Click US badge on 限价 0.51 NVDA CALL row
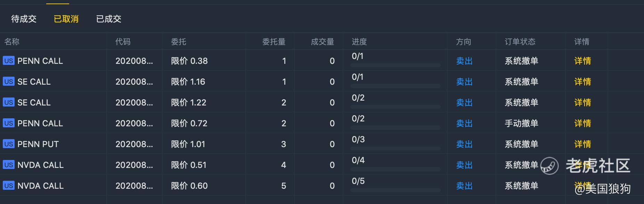This screenshot has width=644, height=204. point(9,165)
